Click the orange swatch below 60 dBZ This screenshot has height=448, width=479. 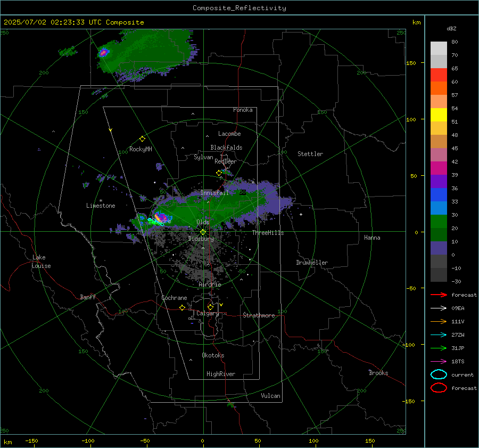[439, 88]
